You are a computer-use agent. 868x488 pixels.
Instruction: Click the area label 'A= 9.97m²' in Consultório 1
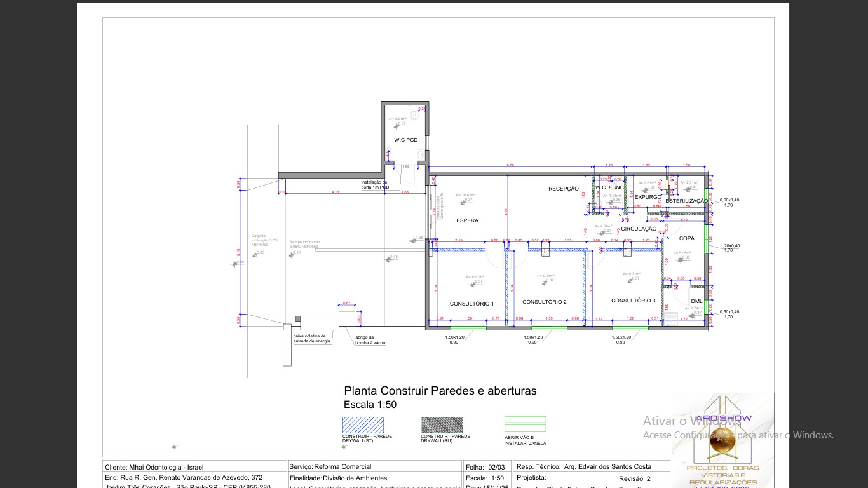point(474,277)
